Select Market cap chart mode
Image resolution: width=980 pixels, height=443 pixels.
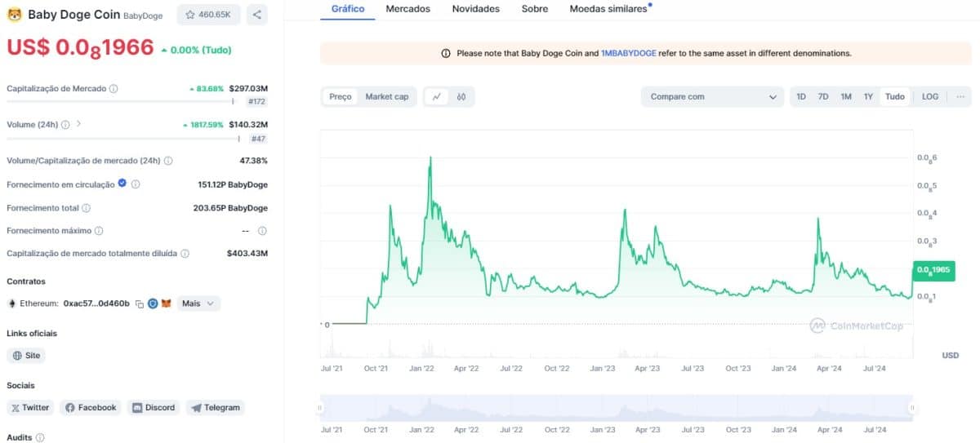coord(387,96)
